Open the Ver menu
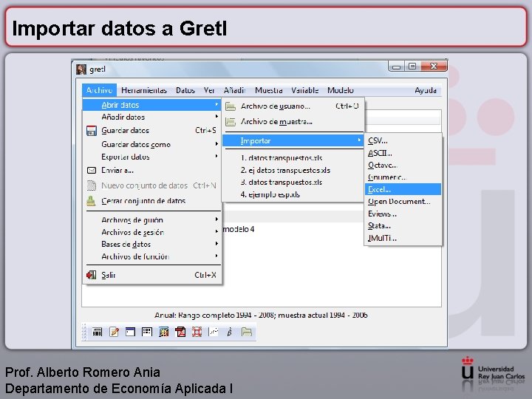 click(x=209, y=90)
